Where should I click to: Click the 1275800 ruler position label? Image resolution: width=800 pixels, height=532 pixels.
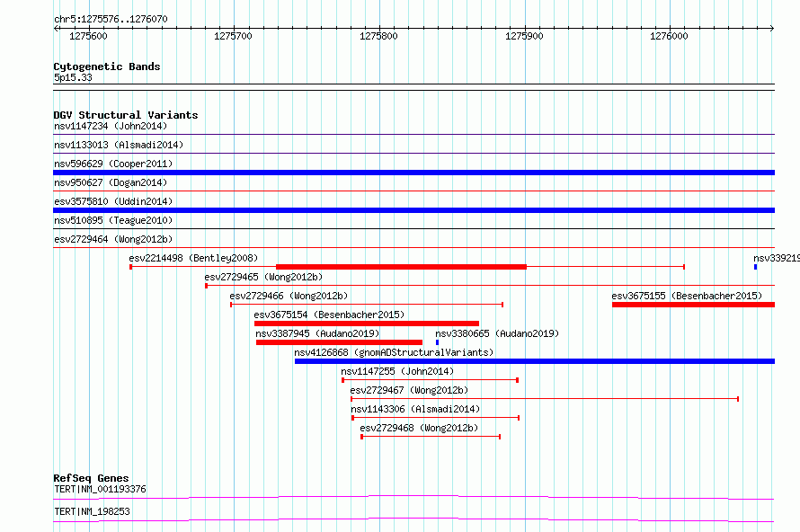(x=378, y=36)
